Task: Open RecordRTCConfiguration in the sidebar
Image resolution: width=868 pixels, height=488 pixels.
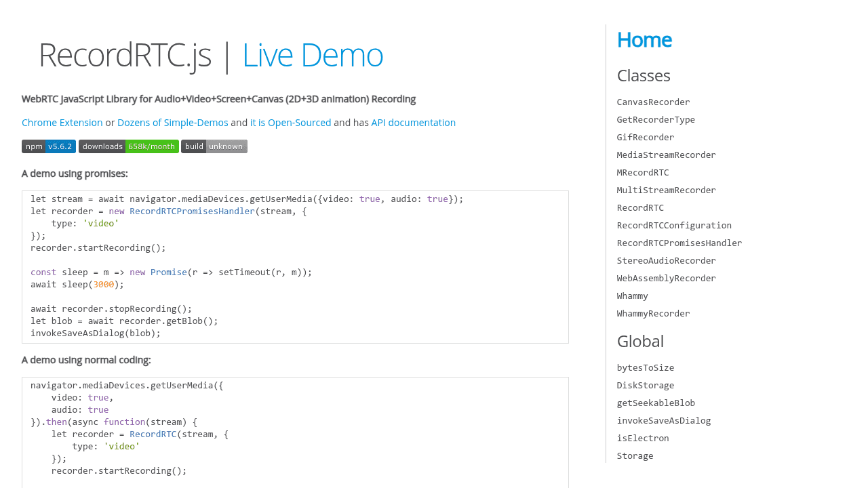Action: 674,226
